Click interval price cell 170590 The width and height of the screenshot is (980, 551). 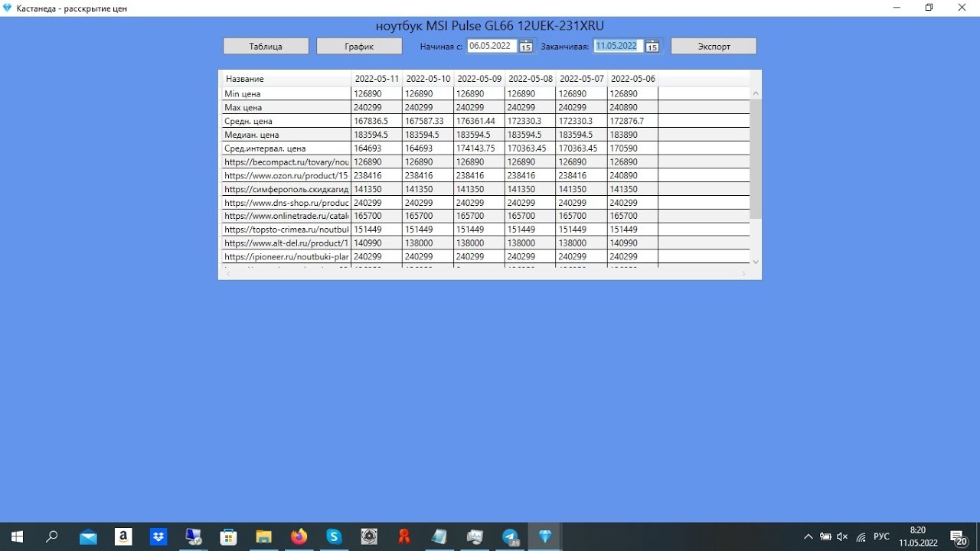pos(633,148)
